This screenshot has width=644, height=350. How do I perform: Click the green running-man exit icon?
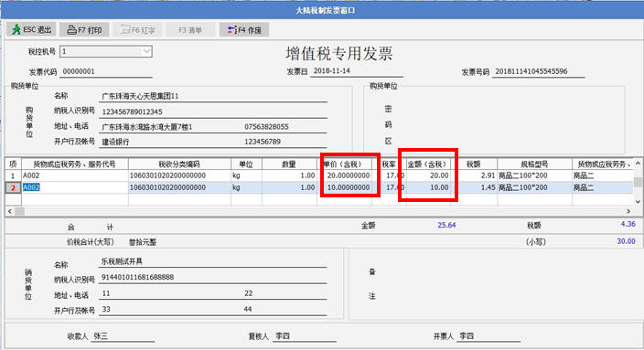pyautogui.click(x=16, y=30)
